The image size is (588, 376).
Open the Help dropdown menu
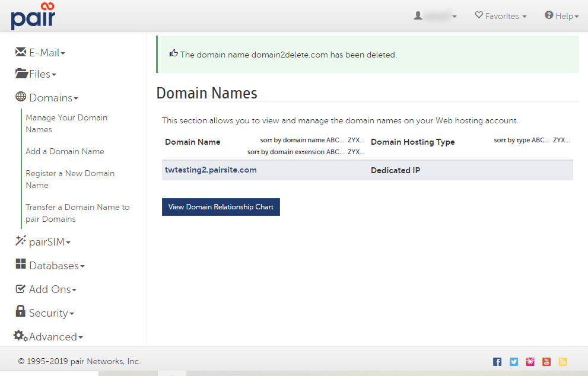point(561,16)
